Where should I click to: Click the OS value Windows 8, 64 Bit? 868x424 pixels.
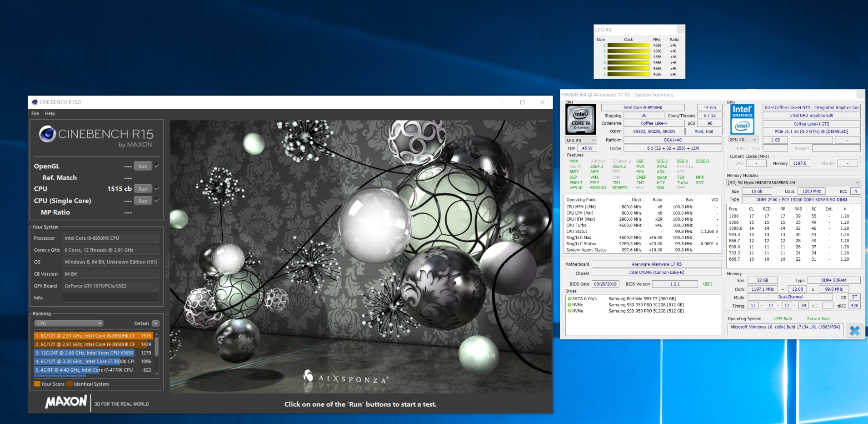coord(111,262)
